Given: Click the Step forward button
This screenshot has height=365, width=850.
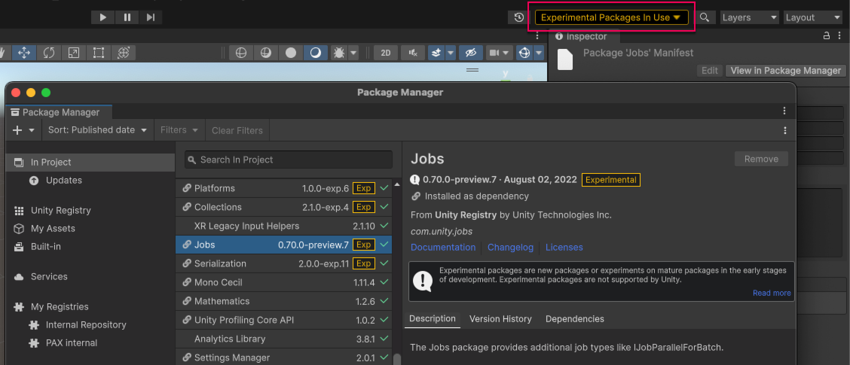Looking at the screenshot, I should pyautogui.click(x=150, y=17).
